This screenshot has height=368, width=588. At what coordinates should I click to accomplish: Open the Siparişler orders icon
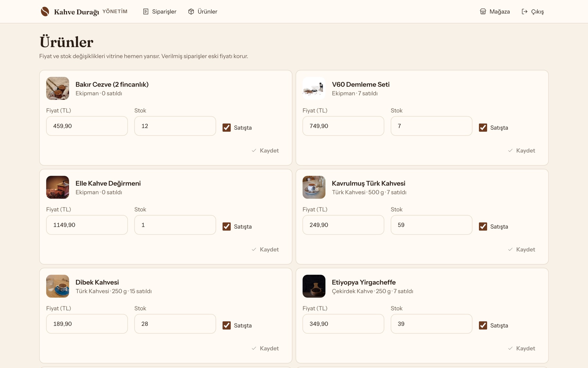point(146,11)
